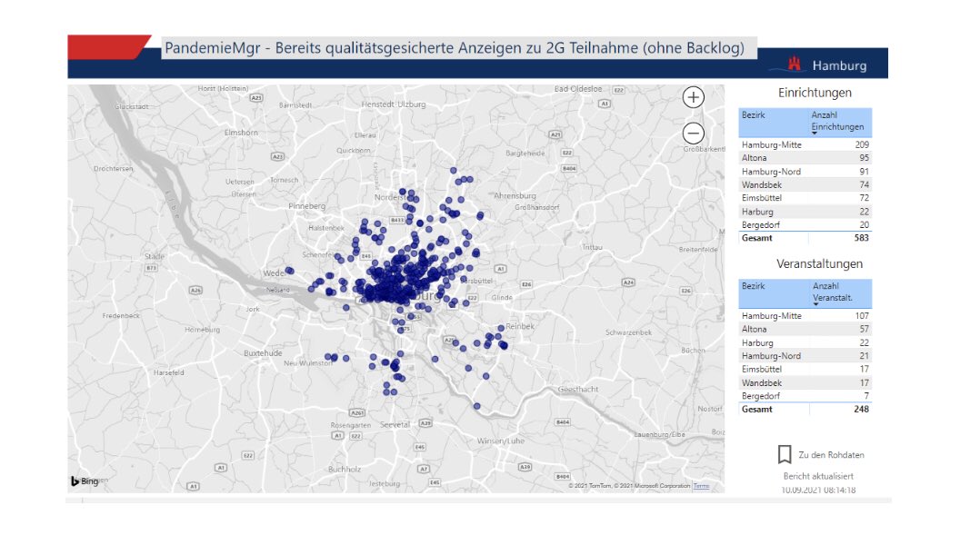Select Wandsbek row with 17 Veranstaltungen
The width and height of the screenshot is (980, 545).
pos(805,382)
